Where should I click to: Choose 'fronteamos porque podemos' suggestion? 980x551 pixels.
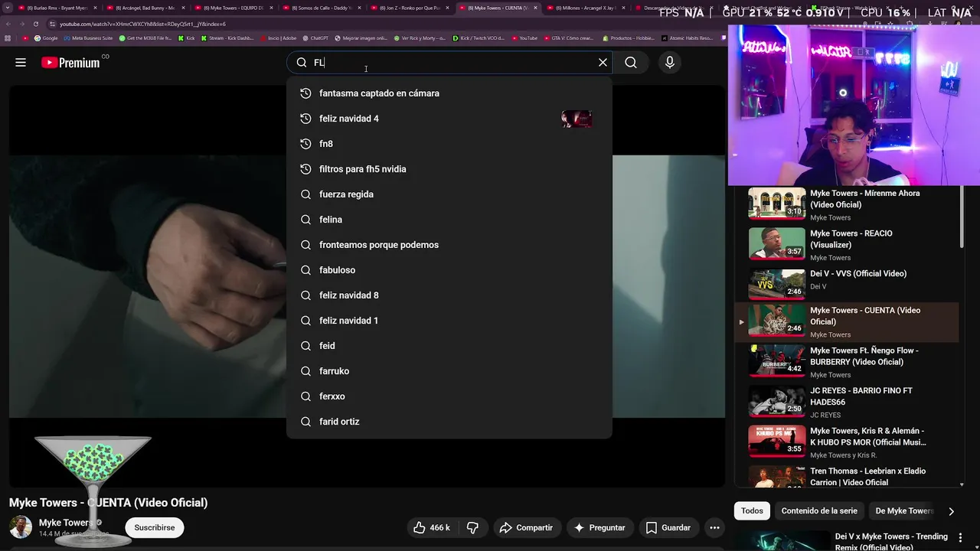(x=449, y=245)
